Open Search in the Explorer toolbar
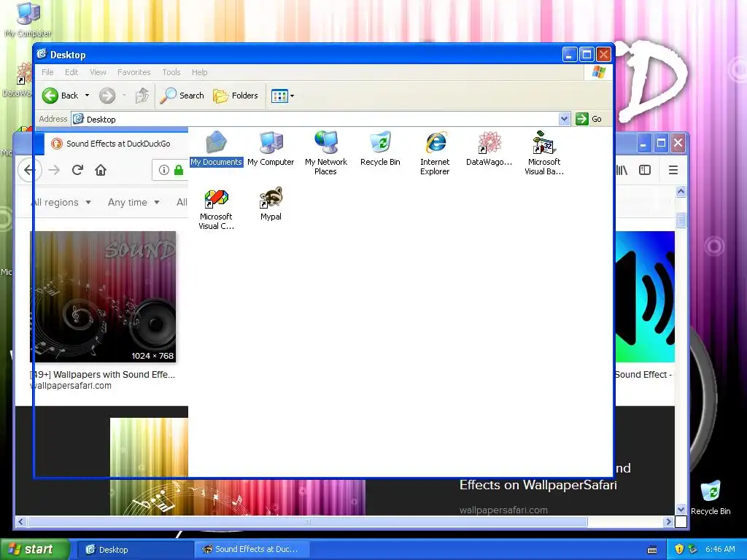The height and width of the screenshot is (560, 747). tap(182, 96)
